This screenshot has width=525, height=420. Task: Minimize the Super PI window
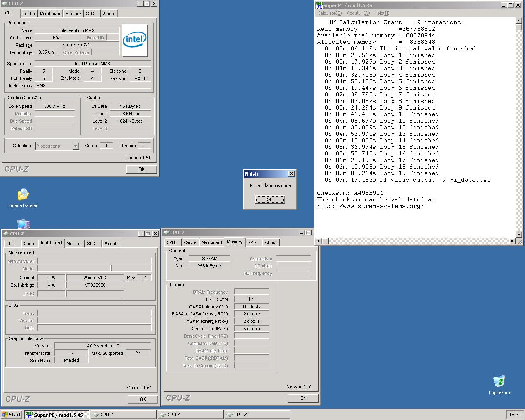click(503, 5)
